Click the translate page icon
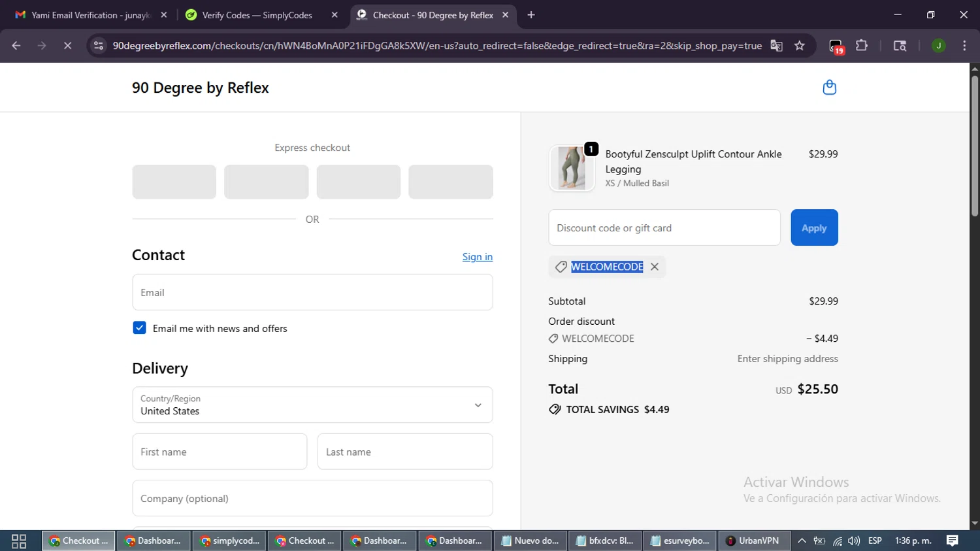Screen dimensions: 980x551 (x=776, y=46)
